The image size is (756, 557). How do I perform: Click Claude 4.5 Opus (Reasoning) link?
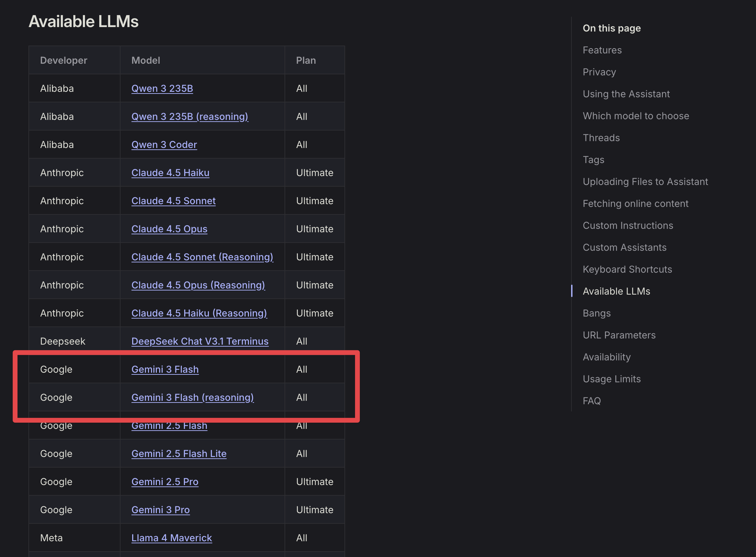pos(198,285)
